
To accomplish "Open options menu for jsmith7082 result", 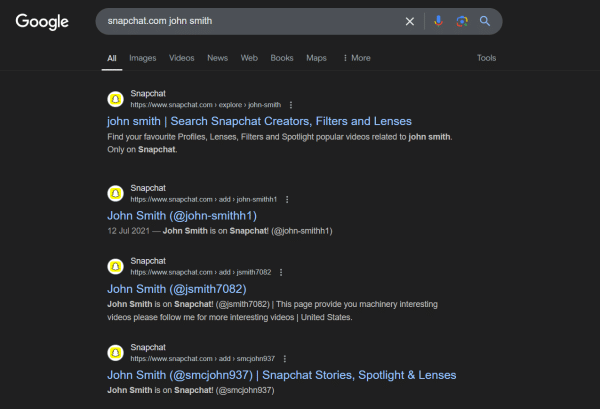I will click(281, 272).
